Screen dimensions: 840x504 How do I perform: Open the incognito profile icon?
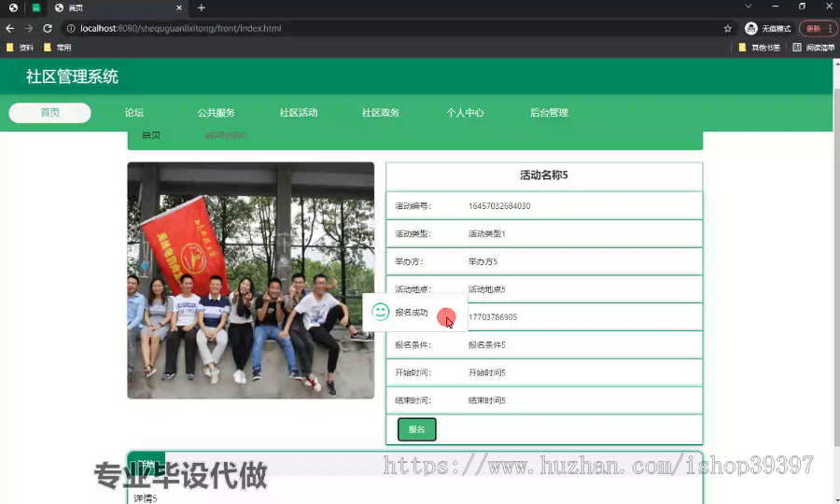coord(751,28)
